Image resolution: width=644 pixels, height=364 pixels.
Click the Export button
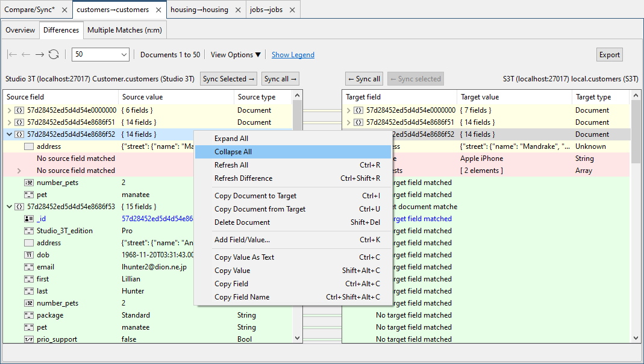coord(609,54)
